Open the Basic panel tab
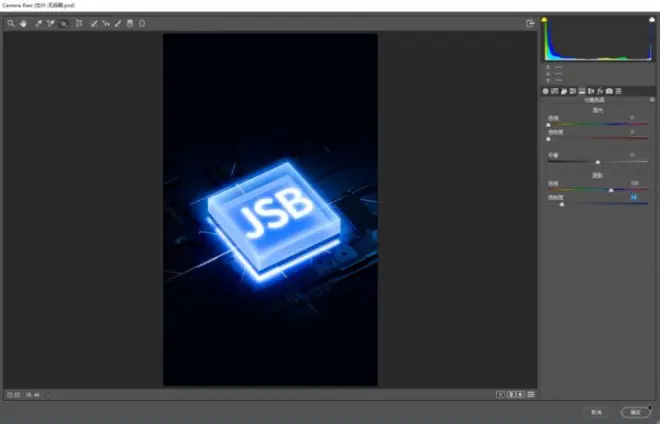The width and height of the screenshot is (660, 424). coord(546,91)
